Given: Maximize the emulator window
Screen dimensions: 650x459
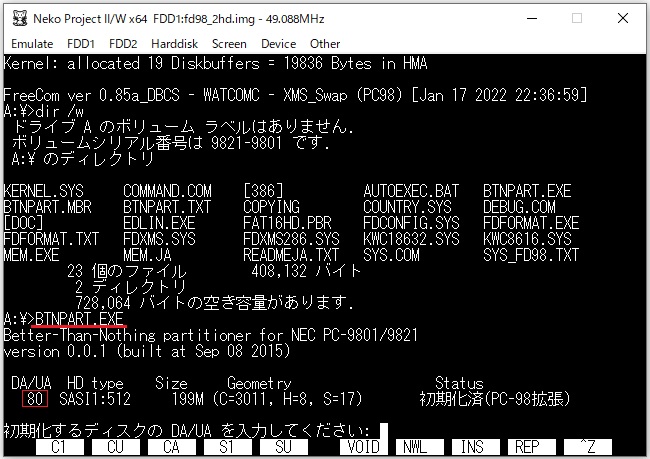Looking at the screenshot, I should 577,18.
